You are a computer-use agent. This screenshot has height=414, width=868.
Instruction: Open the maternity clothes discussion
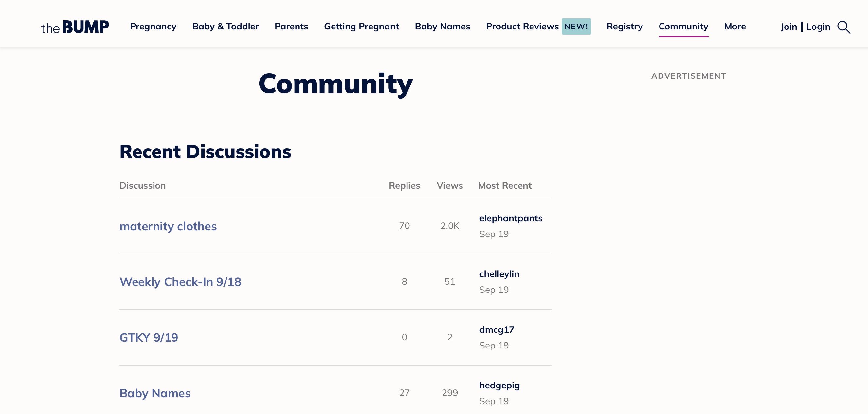168,226
